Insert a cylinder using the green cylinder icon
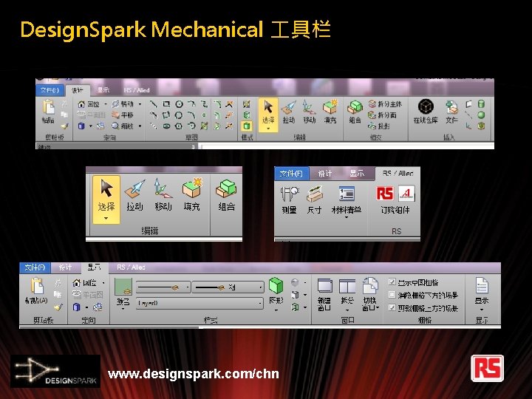This screenshot has width=532, height=399. (481, 104)
